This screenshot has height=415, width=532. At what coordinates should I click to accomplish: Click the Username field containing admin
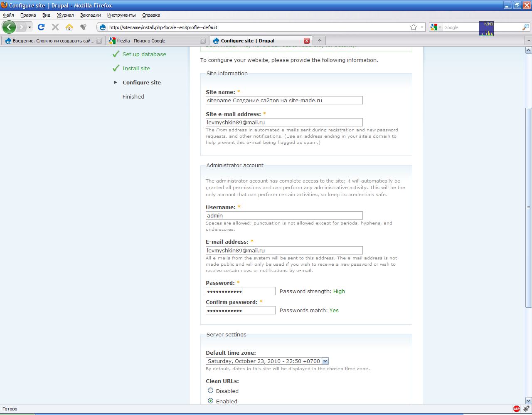(x=284, y=215)
